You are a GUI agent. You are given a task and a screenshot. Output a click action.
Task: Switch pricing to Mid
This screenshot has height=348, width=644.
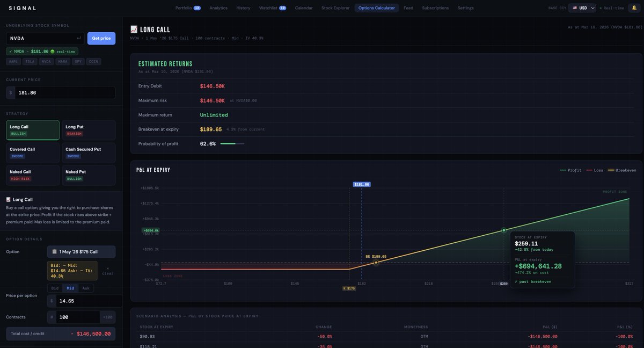tap(70, 288)
